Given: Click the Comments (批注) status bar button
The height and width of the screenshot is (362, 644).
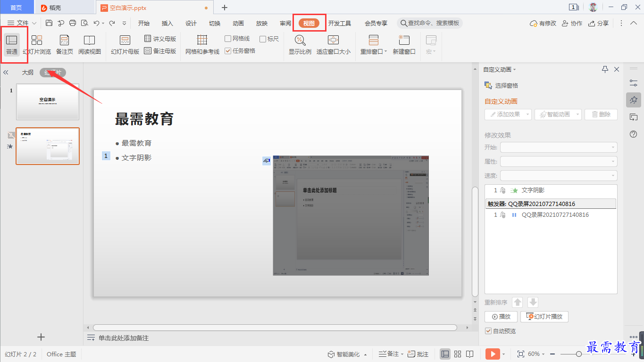Looking at the screenshot, I should pos(418,354).
